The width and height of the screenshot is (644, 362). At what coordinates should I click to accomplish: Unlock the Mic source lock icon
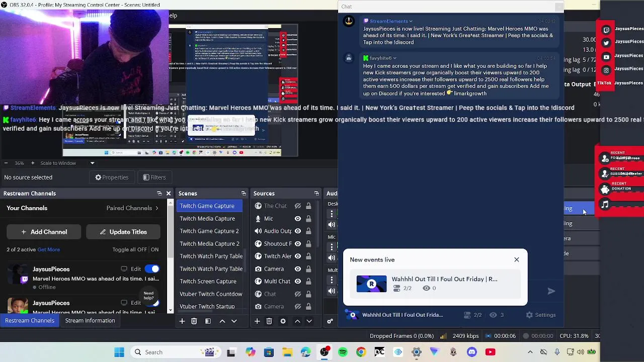(x=308, y=219)
